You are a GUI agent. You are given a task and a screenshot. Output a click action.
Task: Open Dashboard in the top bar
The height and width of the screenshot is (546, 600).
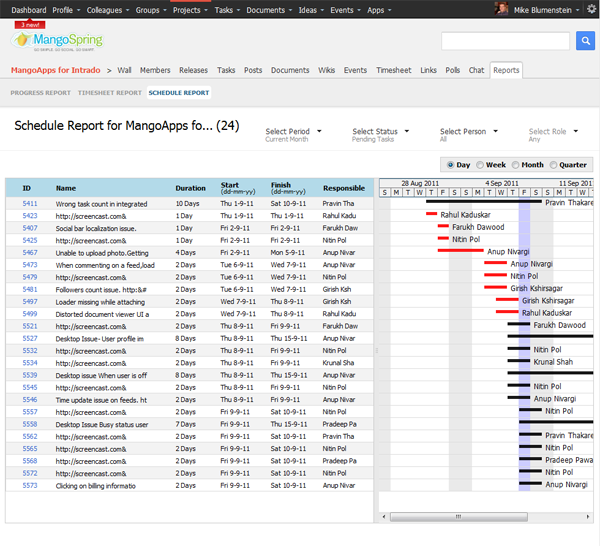29,10
